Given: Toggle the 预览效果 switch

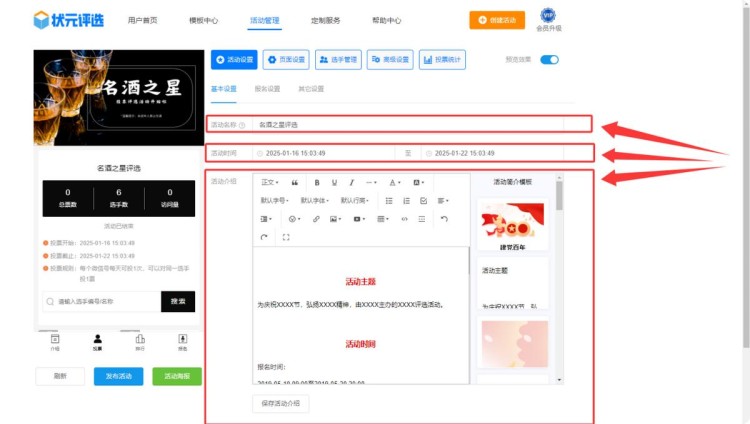Looking at the screenshot, I should click(549, 60).
